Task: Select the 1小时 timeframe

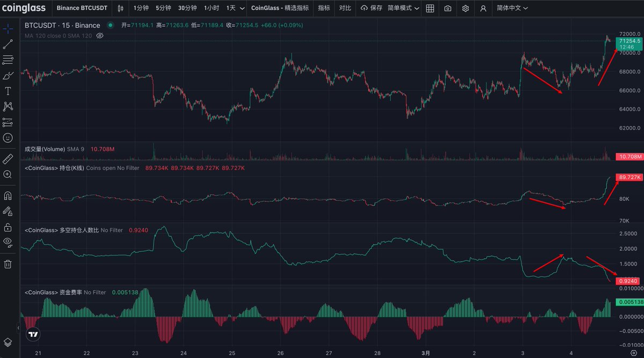Action: coord(211,9)
